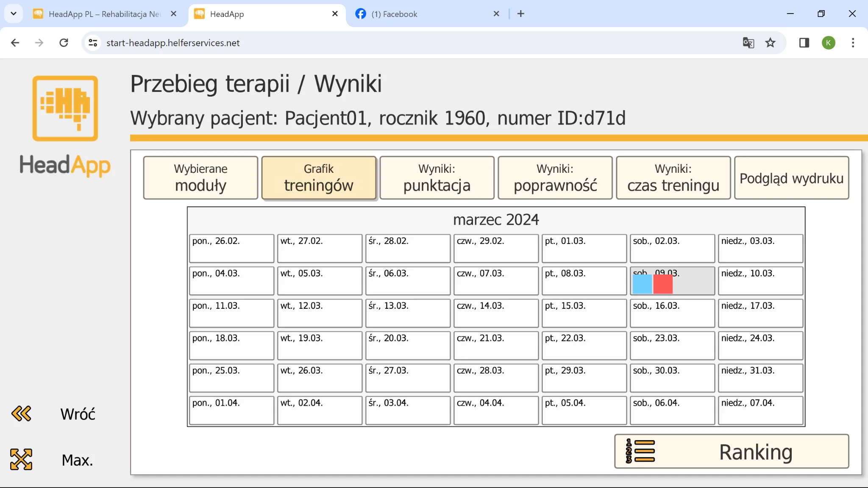Screen dimensions: 868x488
Task: Click the Wróć label
Action: coord(78,414)
